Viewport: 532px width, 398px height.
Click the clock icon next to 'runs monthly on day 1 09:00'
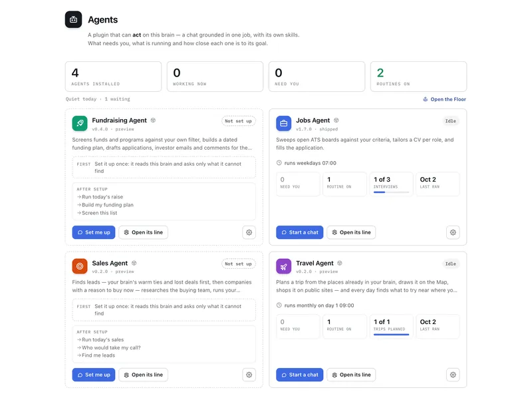pos(279,305)
